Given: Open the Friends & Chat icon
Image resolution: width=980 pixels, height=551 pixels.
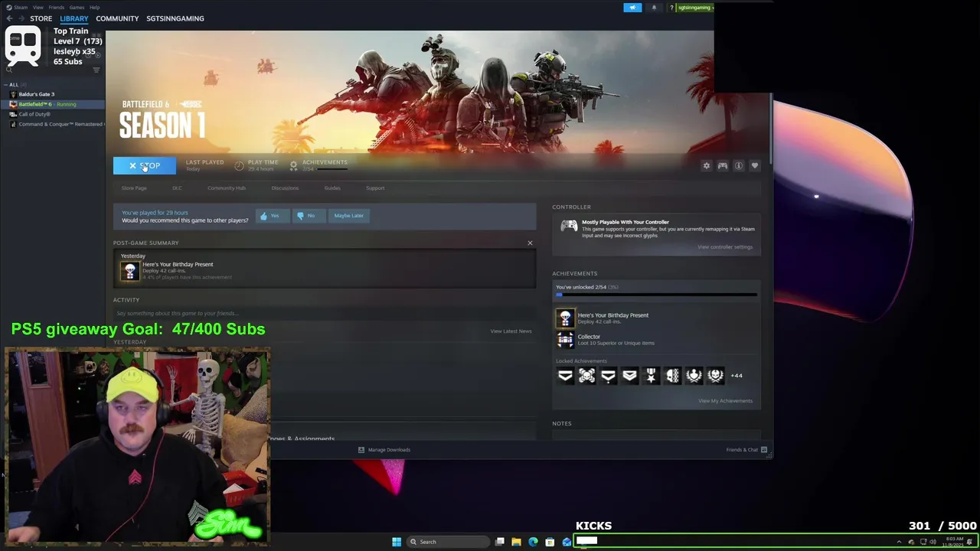Looking at the screenshot, I should (763, 450).
